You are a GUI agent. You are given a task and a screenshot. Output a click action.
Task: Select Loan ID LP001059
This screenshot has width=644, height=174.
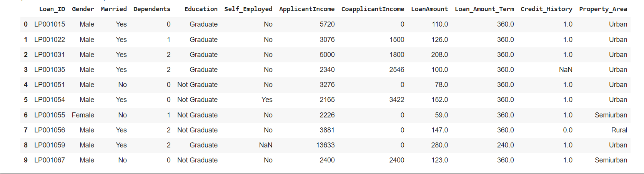[x=50, y=145]
